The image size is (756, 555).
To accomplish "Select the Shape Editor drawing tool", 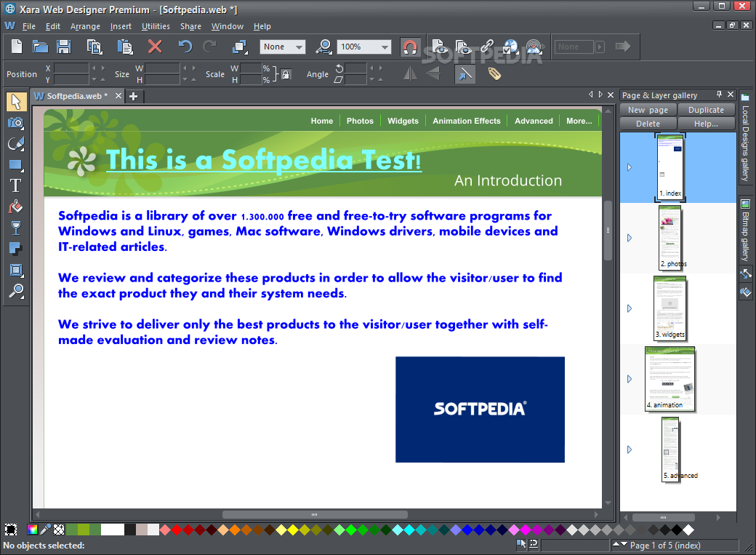I will point(16,144).
